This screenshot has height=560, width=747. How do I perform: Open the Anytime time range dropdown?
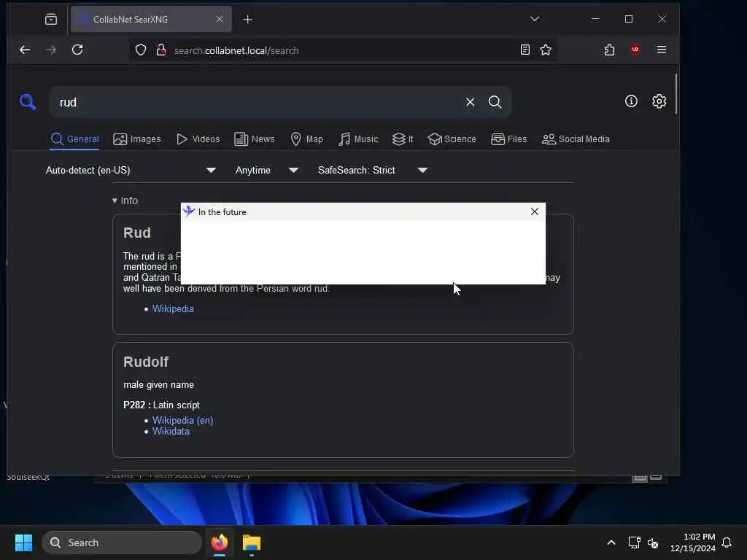(x=266, y=170)
